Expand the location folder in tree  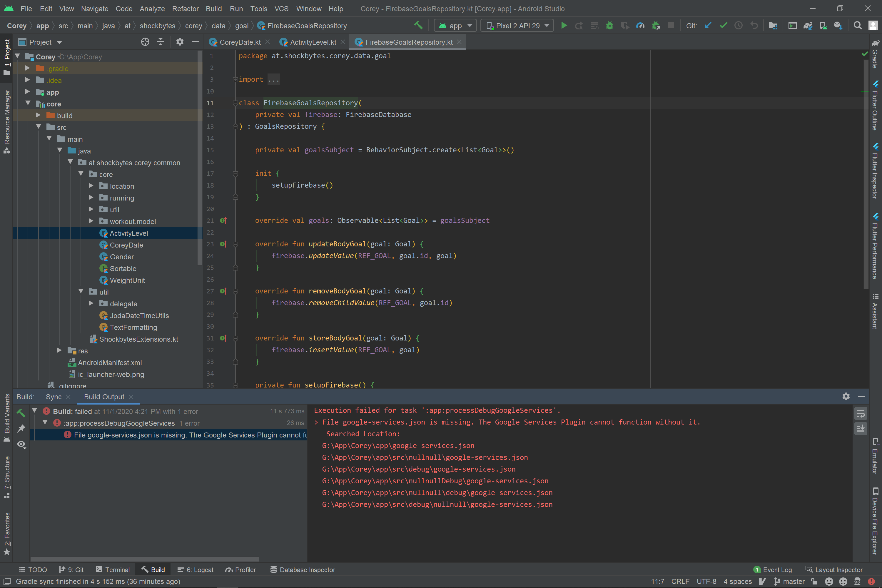(91, 186)
